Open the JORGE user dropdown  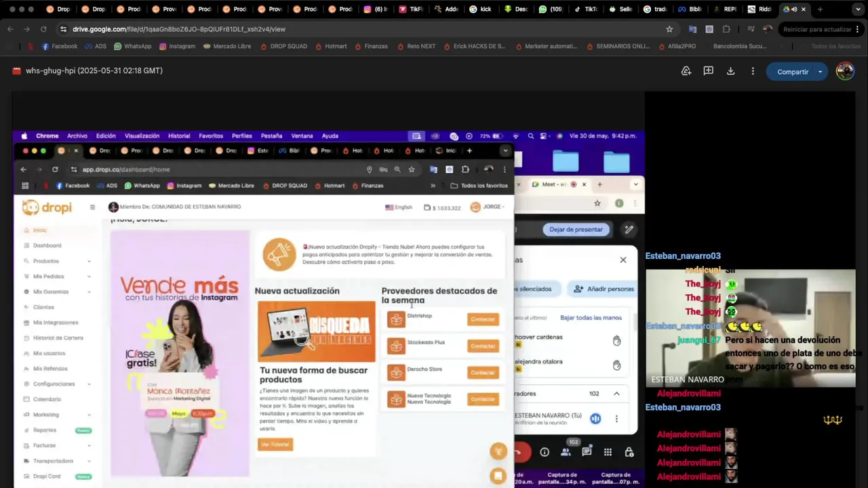pyautogui.click(x=488, y=207)
